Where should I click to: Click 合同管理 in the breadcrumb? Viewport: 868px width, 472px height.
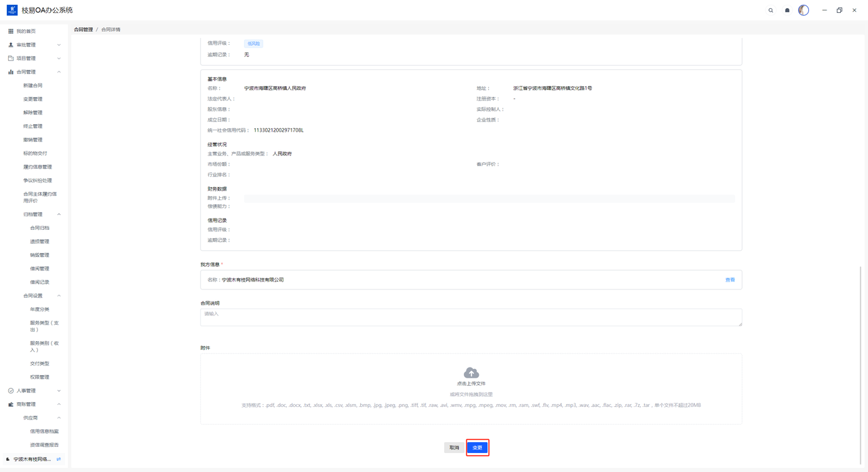[83, 30]
